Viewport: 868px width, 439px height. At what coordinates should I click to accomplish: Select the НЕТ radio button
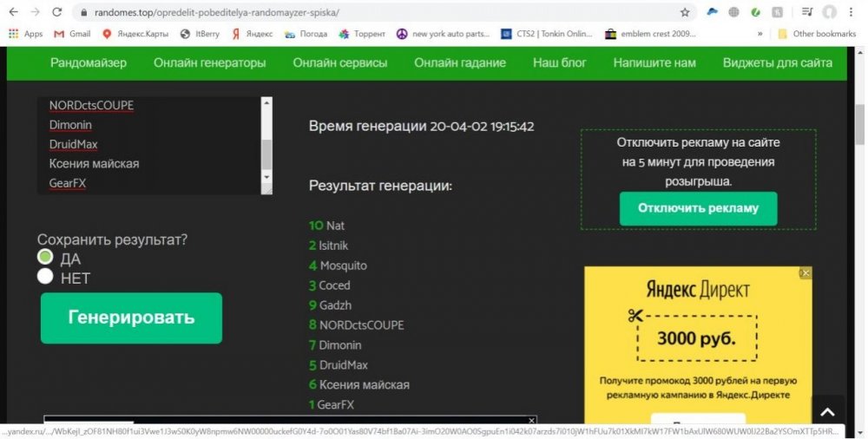click(x=45, y=277)
